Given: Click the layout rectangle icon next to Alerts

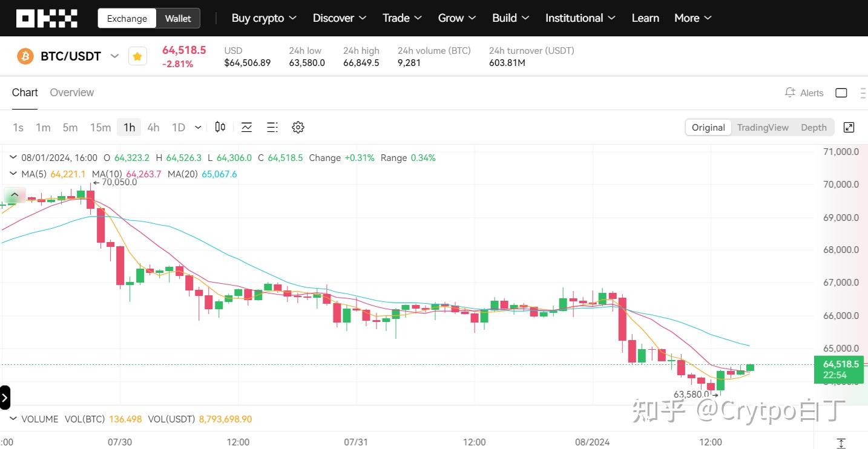Looking at the screenshot, I should tap(841, 93).
